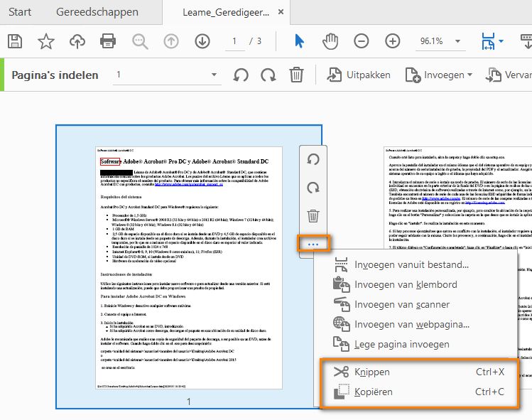Screen dimensions: 532x420
Task: Click the fit width page icon
Action: 488,41
